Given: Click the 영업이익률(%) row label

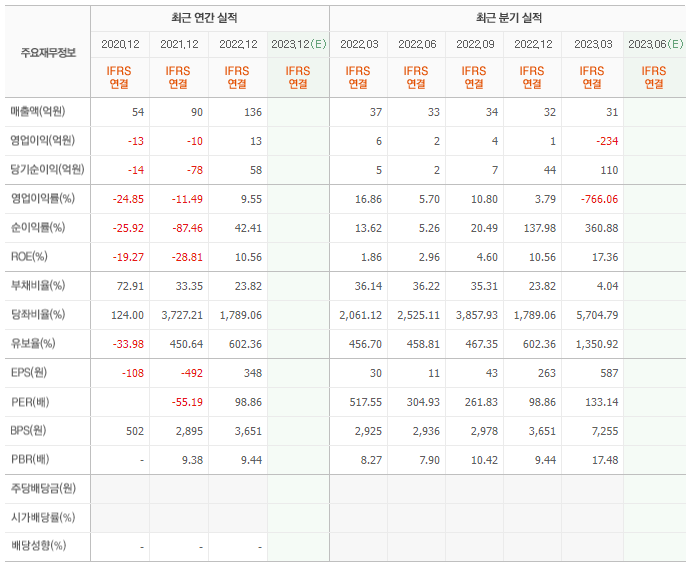Looking at the screenshot, I should 43,199.
